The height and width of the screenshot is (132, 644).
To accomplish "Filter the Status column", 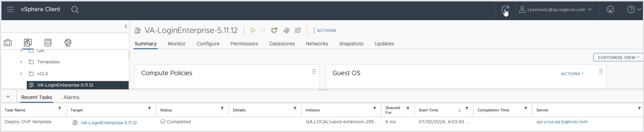I will [x=222, y=109].
